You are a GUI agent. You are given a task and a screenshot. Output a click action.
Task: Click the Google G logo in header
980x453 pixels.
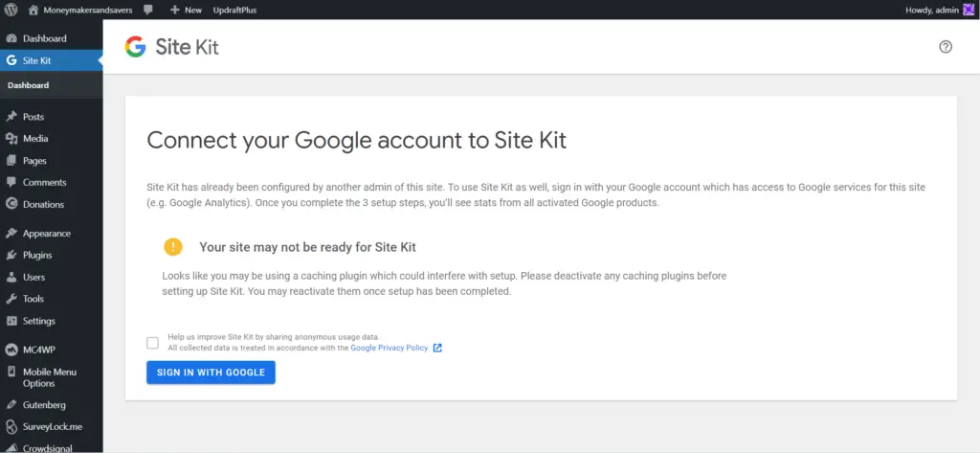coord(135,47)
